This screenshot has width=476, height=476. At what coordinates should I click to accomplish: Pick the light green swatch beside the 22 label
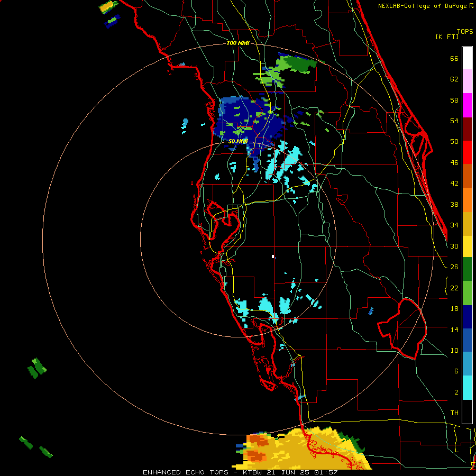coord(467,293)
